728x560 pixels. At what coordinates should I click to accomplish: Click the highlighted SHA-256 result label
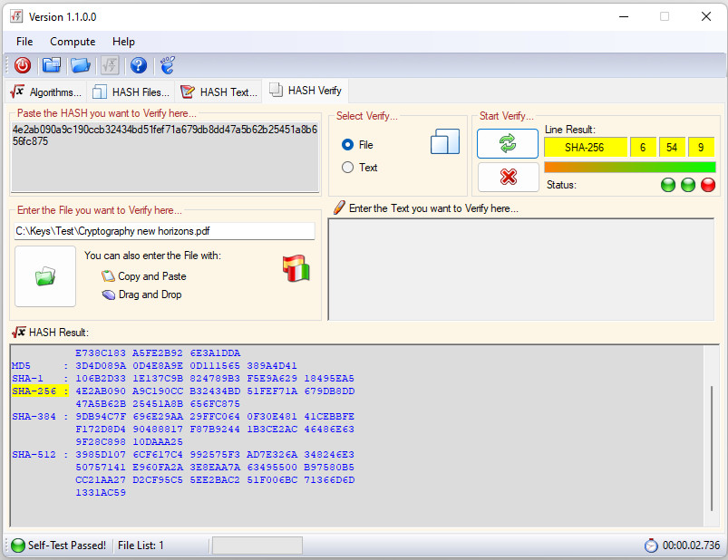click(40, 391)
